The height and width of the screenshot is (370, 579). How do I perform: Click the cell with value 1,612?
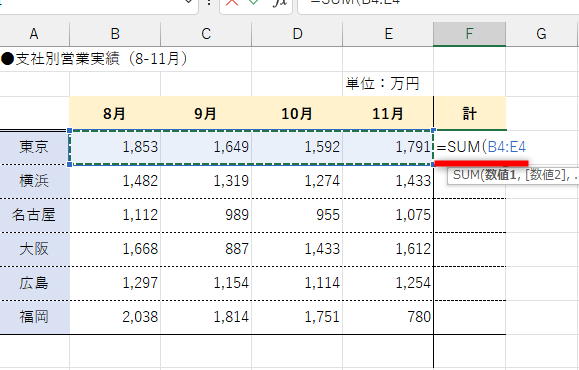(x=388, y=249)
